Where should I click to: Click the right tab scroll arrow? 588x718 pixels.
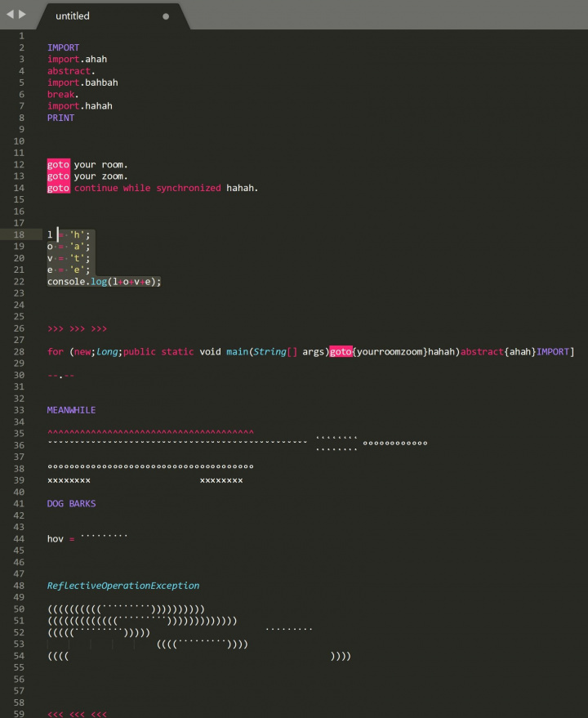pyautogui.click(x=22, y=15)
